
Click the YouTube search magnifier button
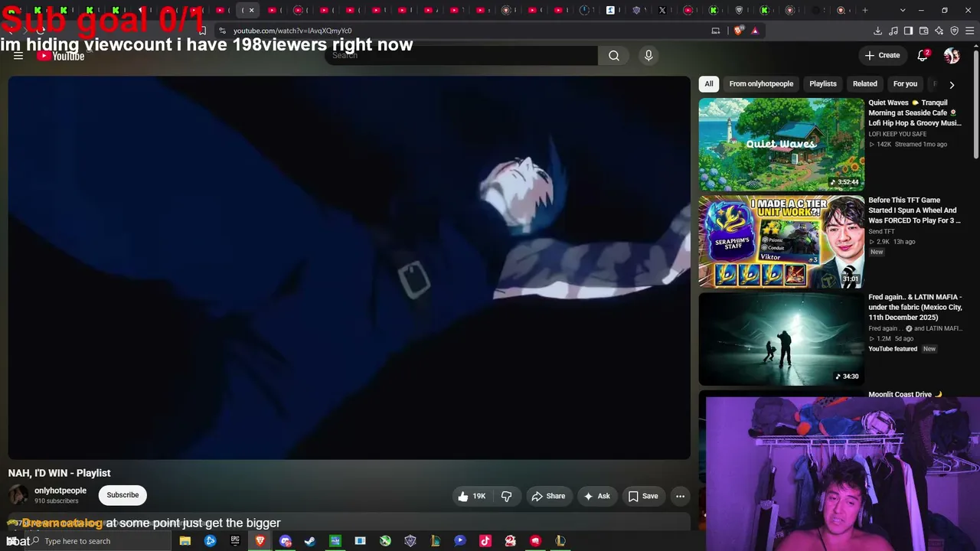click(x=614, y=55)
